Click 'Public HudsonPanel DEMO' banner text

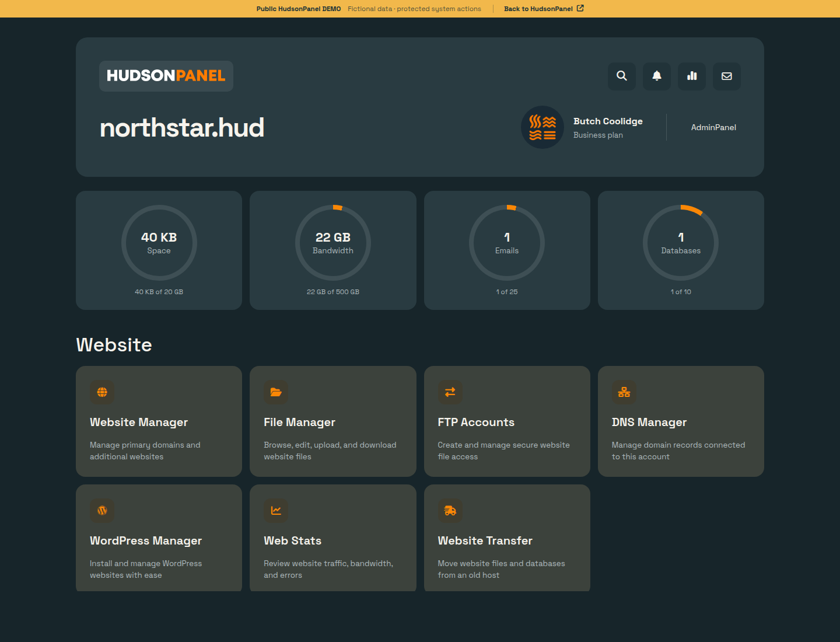pyautogui.click(x=299, y=9)
